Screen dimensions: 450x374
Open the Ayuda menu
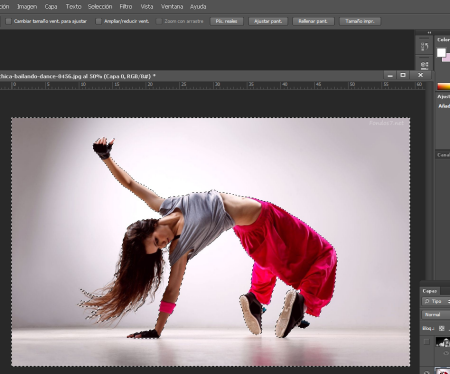point(198,6)
